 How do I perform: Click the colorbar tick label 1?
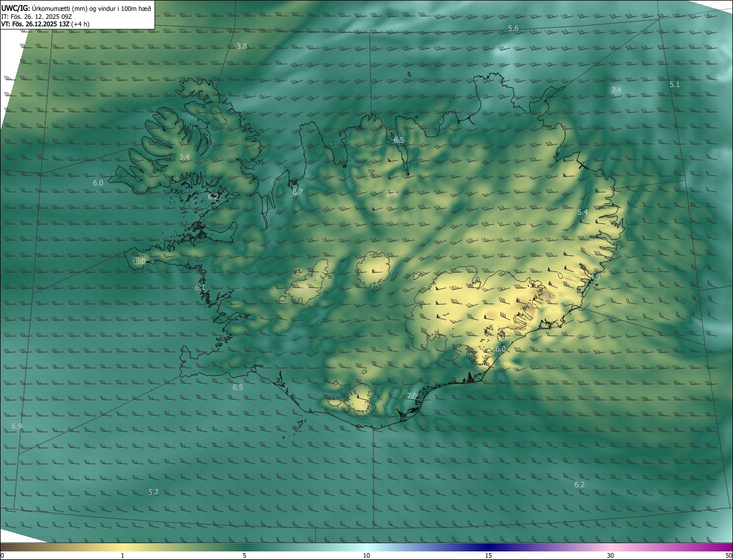123,555
